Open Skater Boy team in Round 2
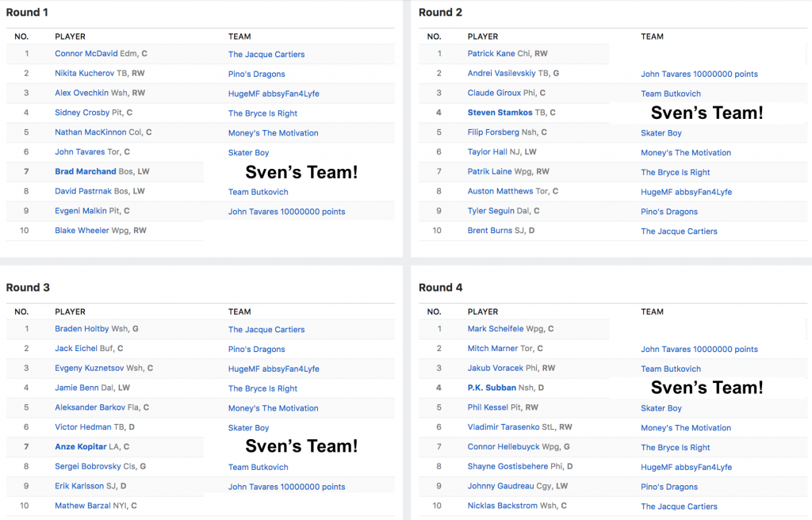The width and height of the screenshot is (812, 520). point(661,133)
